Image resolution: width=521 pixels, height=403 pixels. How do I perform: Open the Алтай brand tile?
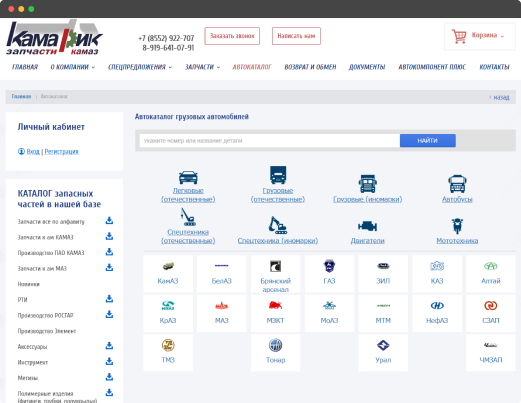(491, 274)
